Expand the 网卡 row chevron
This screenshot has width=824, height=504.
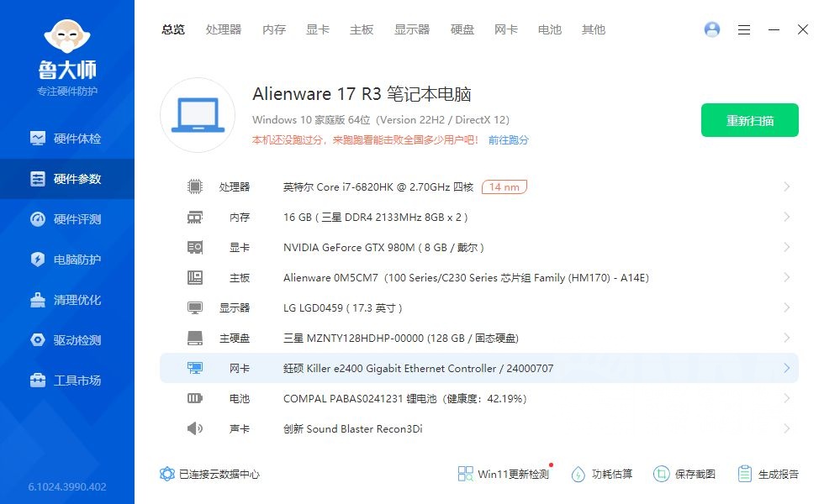click(x=786, y=368)
